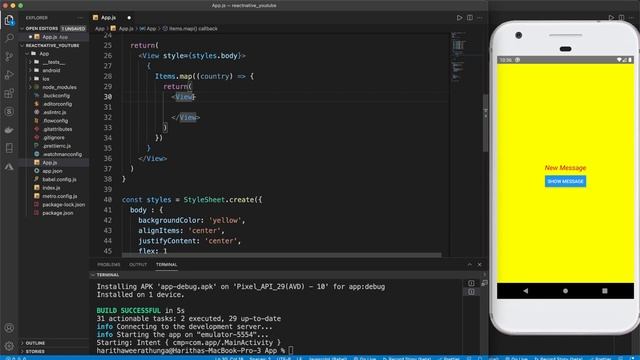Open index.js file in explorer
Screen dimensions: 640x360
[x=51, y=188]
